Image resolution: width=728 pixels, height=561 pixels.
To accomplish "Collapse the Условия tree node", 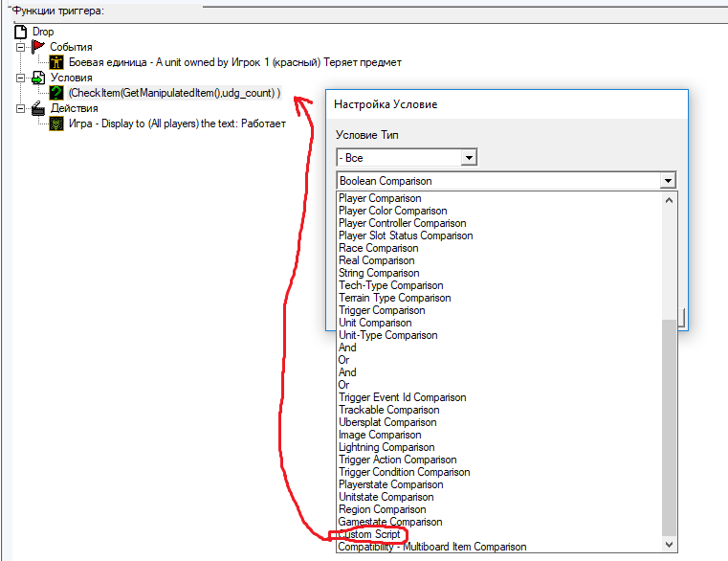I will click(x=20, y=78).
